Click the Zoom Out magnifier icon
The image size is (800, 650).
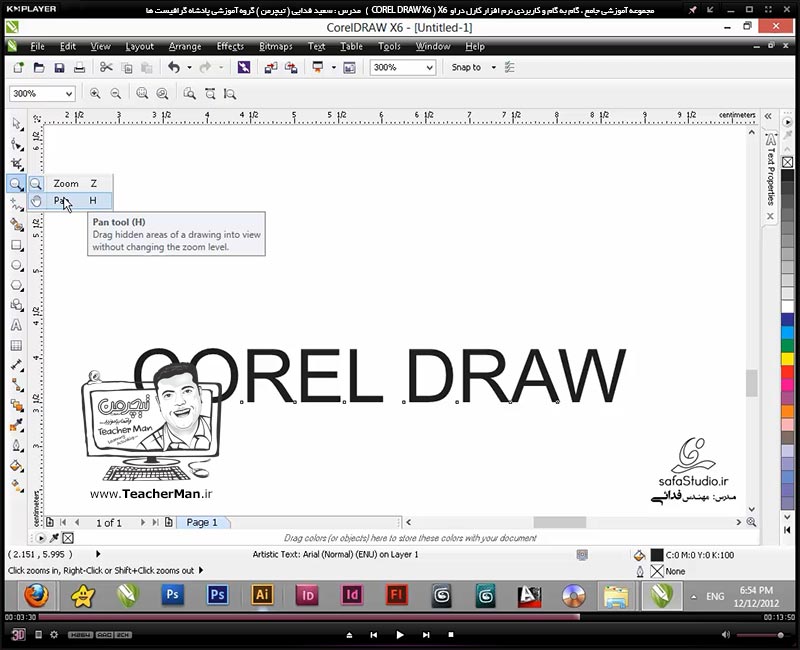tap(116, 93)
